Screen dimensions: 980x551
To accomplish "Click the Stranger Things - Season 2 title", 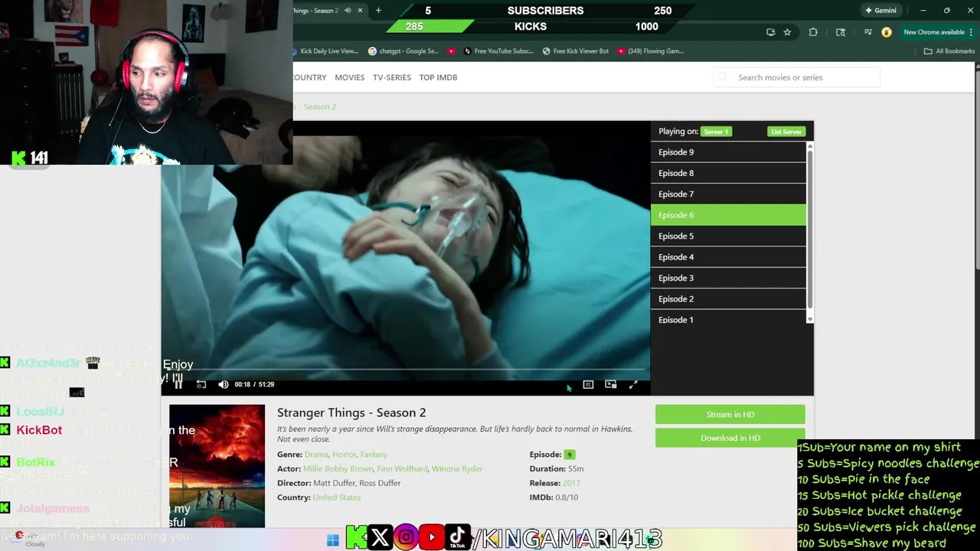I will point(351,412).
